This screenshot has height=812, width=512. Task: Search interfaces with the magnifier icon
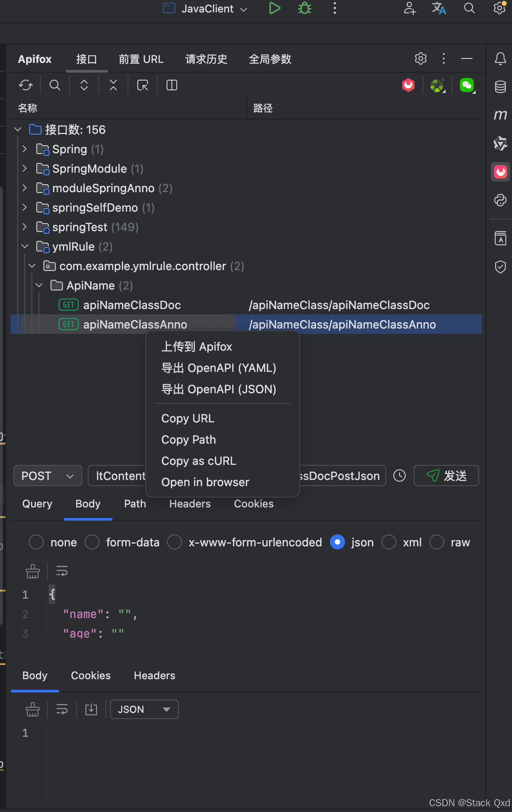(x=55, y=85)
